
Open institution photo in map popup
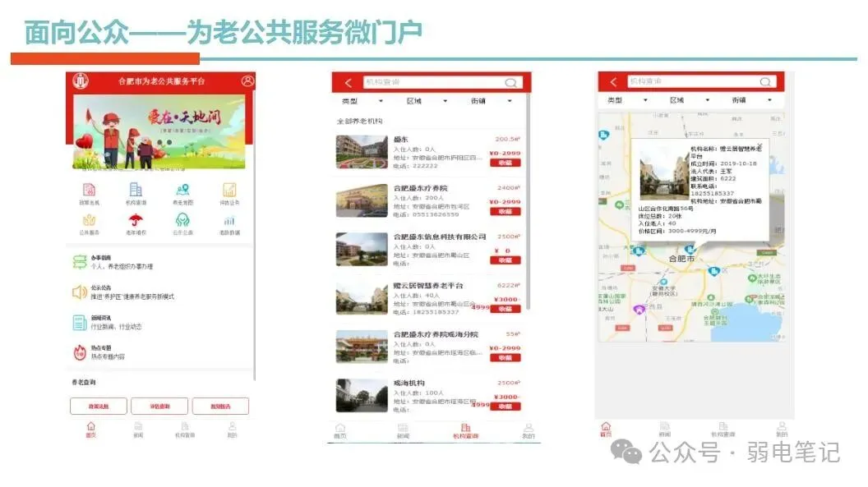click(x=664, y=173)
